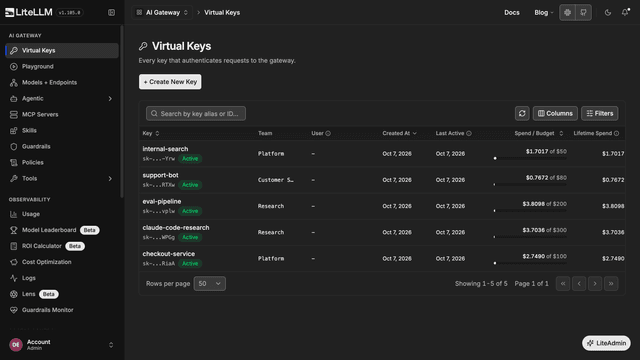
Task: Click Customer S… team cell
Action: click(276, 180)
